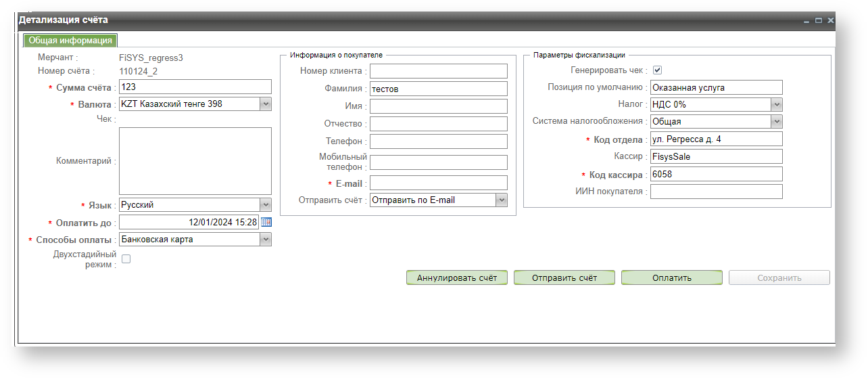This screenshot has height=379, width=868.
Task: Expand the Налог tax dropdown
Action: tap(777, 104)
